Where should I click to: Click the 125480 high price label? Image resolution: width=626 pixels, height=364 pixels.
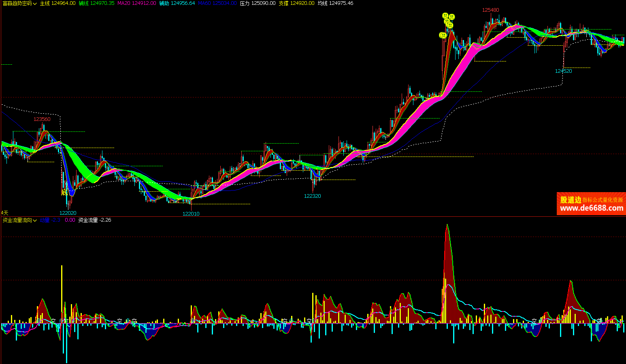pyautogui.click(x=490, y=10)
